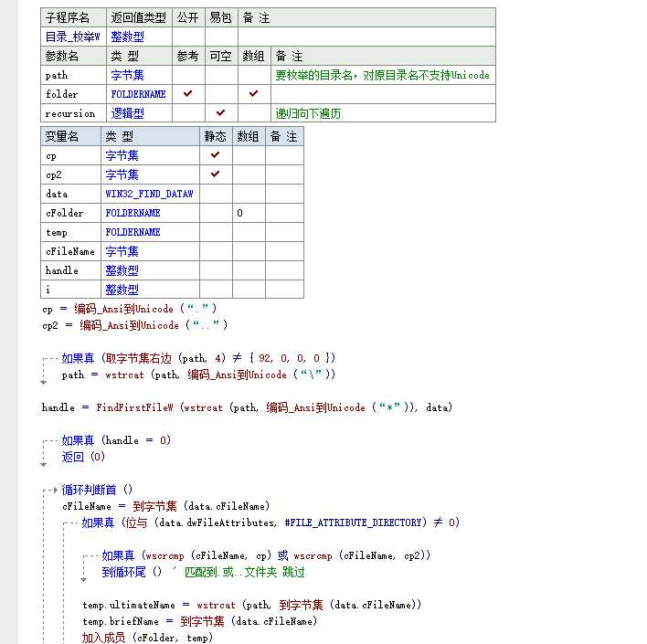Click the parameter name path
Screen dimensions: 647x644
[x=57, y=76]
